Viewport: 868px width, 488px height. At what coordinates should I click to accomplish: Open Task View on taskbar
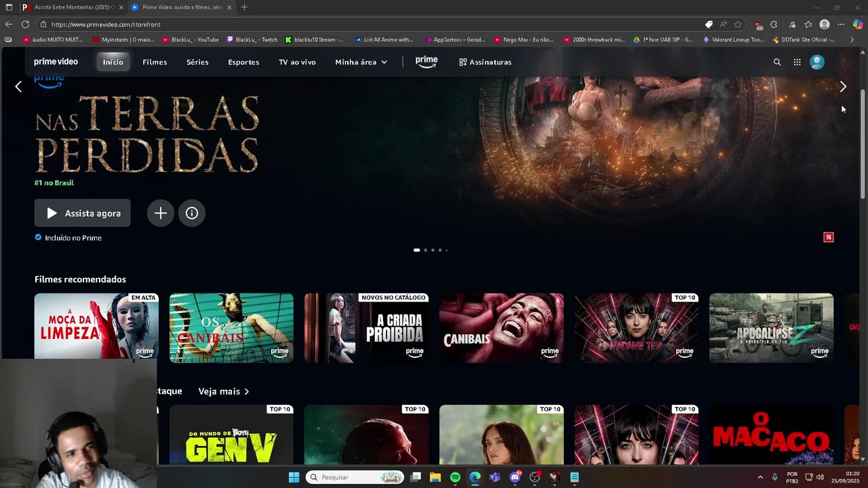(416, 477)
